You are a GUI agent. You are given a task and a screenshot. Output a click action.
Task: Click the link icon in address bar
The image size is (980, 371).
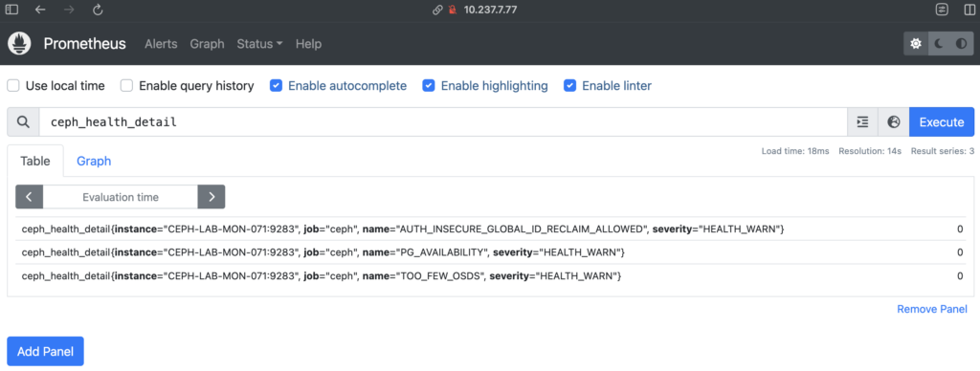coord(437,10)
